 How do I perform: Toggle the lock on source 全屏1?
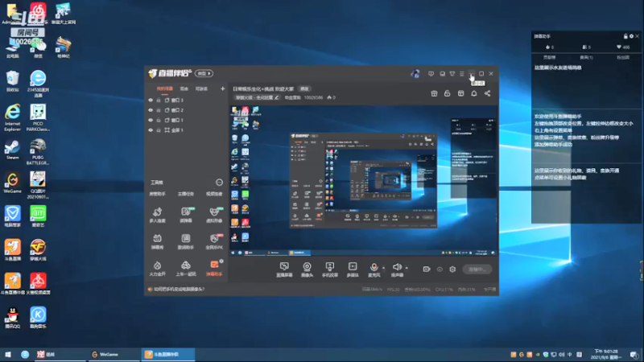point(159,130)
